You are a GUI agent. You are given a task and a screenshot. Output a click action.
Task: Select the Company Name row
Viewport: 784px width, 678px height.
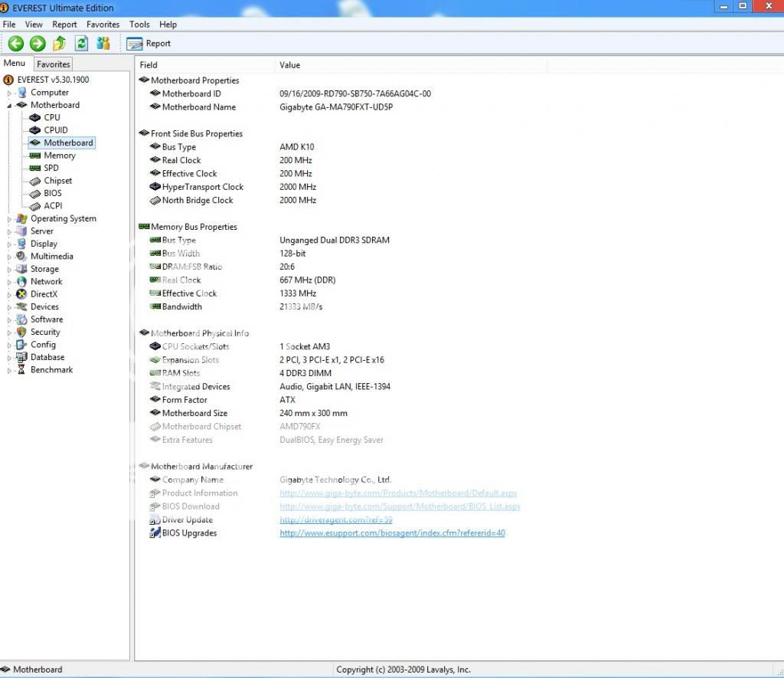270,480
